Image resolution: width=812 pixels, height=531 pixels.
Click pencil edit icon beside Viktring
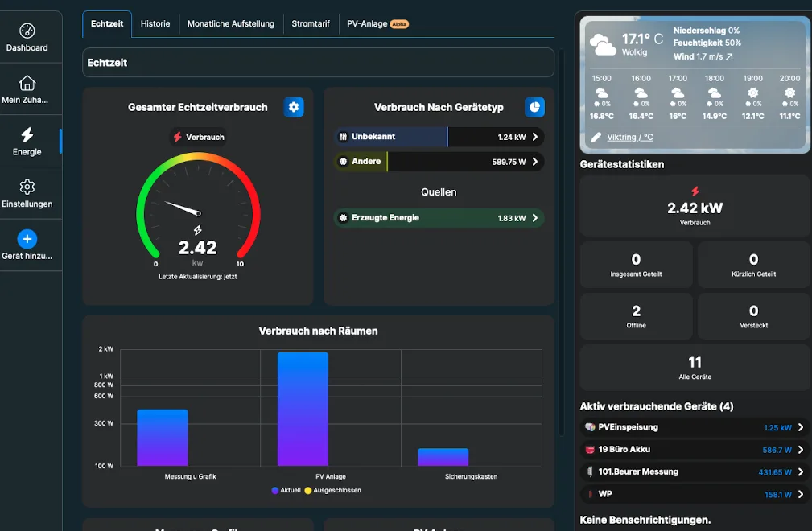(x=596, y=138)
